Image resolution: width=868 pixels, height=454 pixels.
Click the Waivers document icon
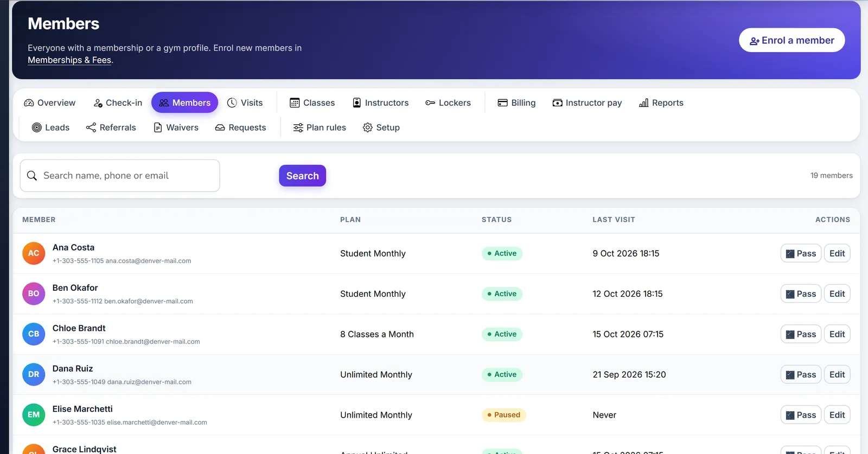pyautogui.click(x=158, y=127)
